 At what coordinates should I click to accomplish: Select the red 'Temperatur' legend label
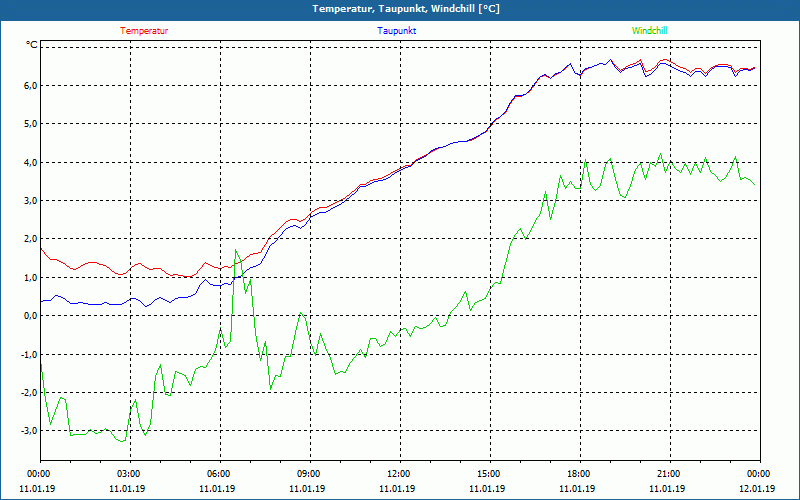144,31
